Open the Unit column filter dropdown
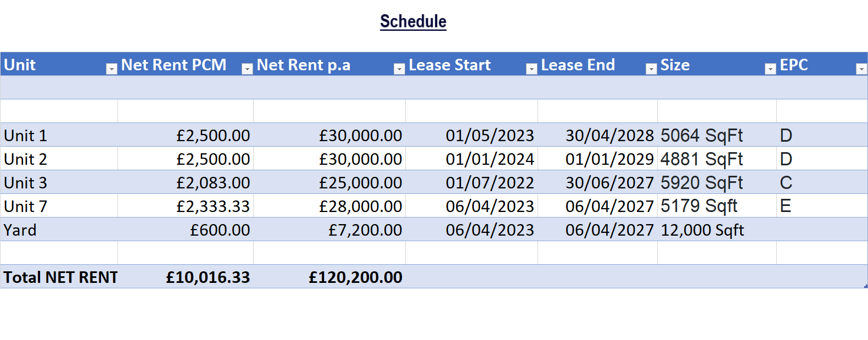This screenshot has width=868, height=340. [x=111, y=69]
